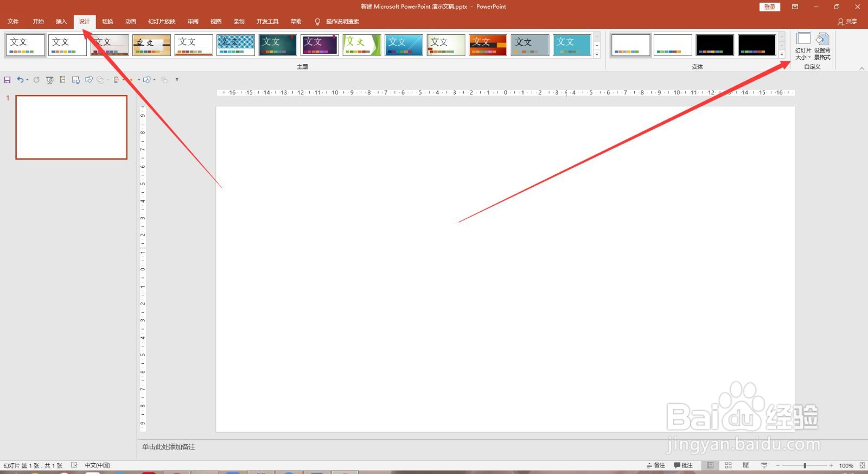The image size is (868, 474).
Task: Select the first black variant thumbnail
Action: (x=714, y=45)
